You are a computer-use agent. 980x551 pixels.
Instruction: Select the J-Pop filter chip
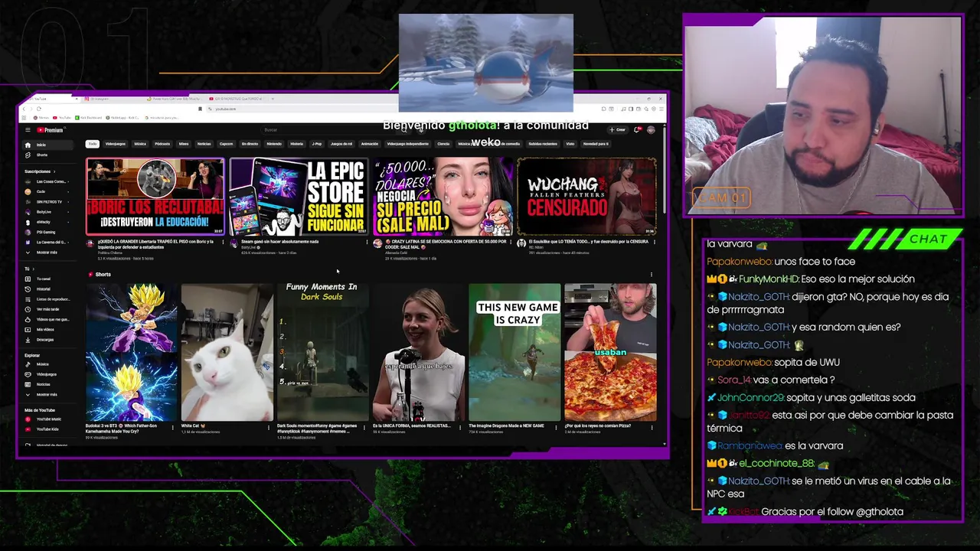[x=317, y=143]
